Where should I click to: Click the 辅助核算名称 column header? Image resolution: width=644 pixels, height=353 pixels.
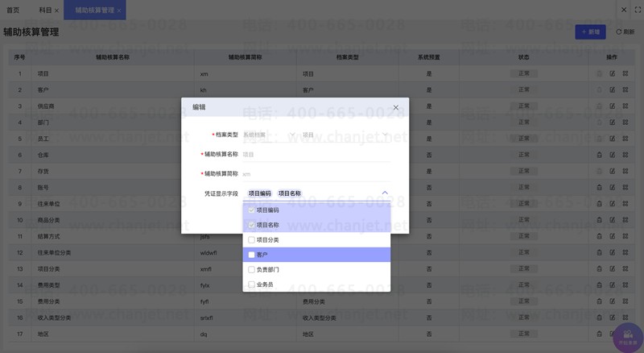point(113,57)
